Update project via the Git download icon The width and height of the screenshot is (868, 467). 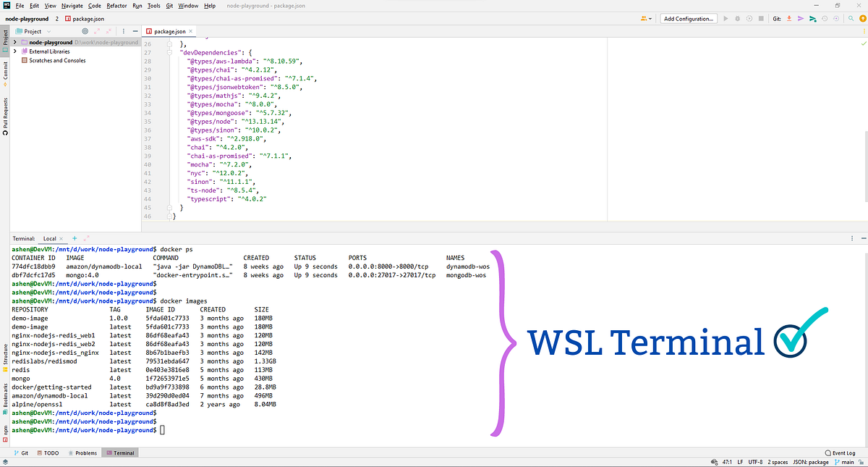tap(789, 19)
